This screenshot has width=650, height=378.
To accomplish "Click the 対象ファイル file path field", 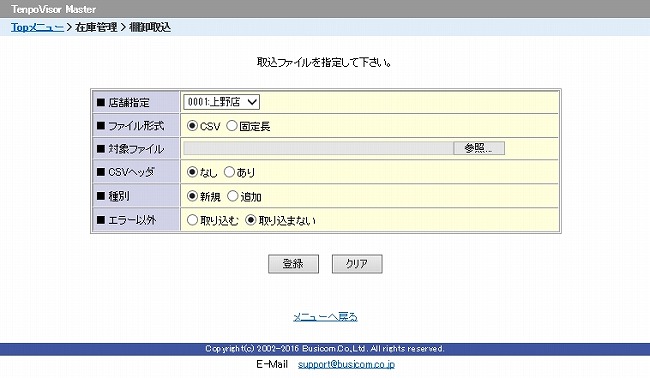I will point(318,148).
